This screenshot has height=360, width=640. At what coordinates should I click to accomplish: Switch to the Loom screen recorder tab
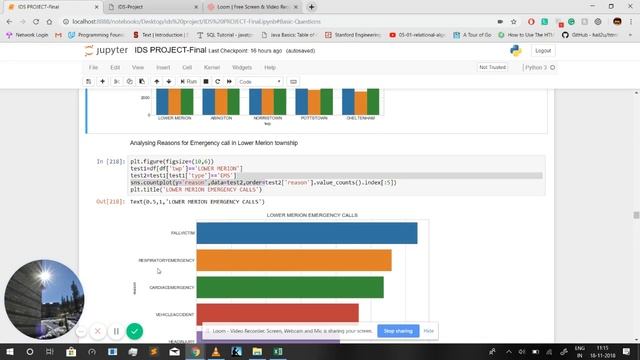tap(253, 7)
